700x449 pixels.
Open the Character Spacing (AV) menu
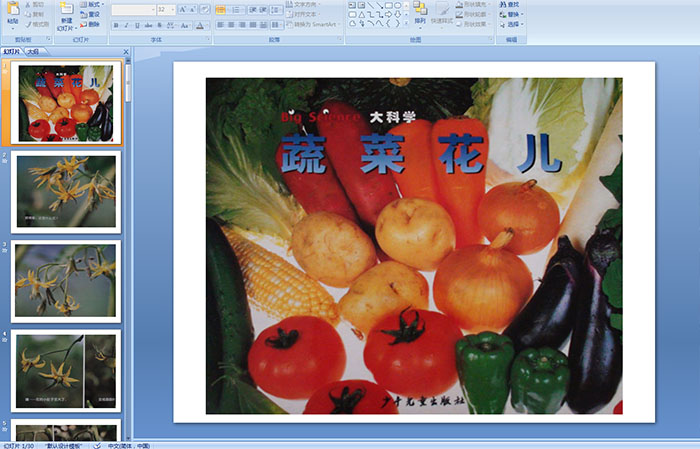[171, 25]
